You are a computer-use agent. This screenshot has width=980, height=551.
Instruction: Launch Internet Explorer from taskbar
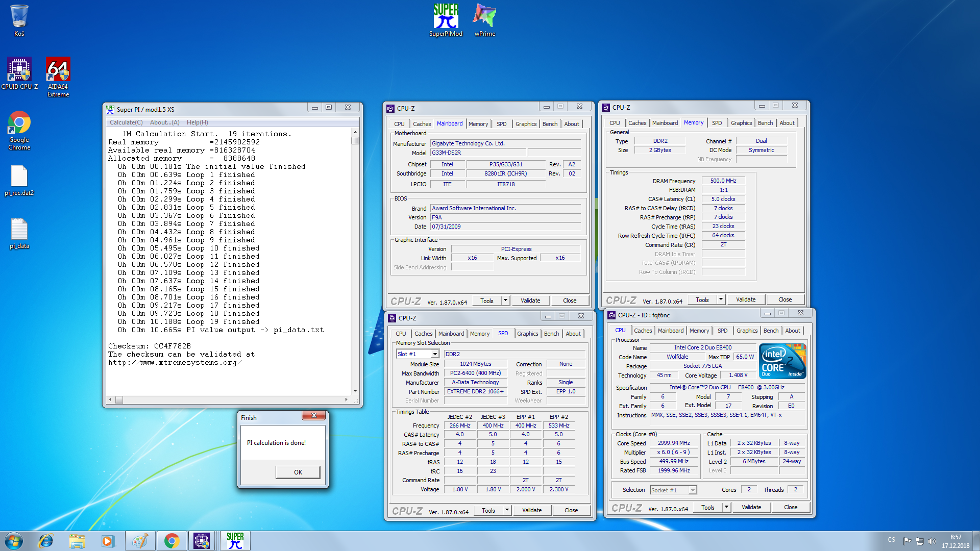[x=46, y=541]
